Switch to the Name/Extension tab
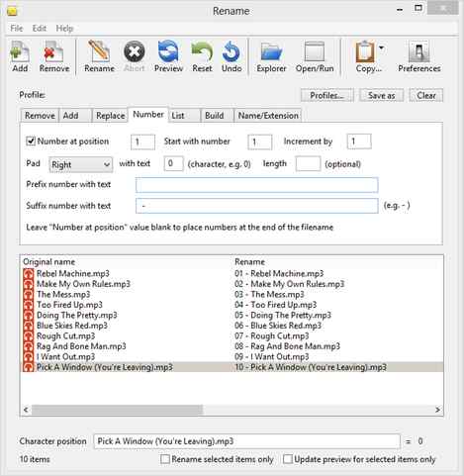 268,116
